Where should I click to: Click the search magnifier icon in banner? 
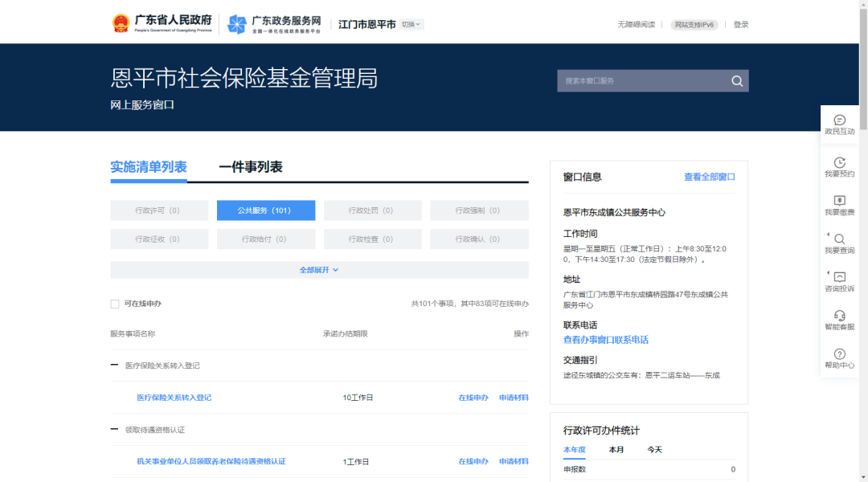pos(737,80)
